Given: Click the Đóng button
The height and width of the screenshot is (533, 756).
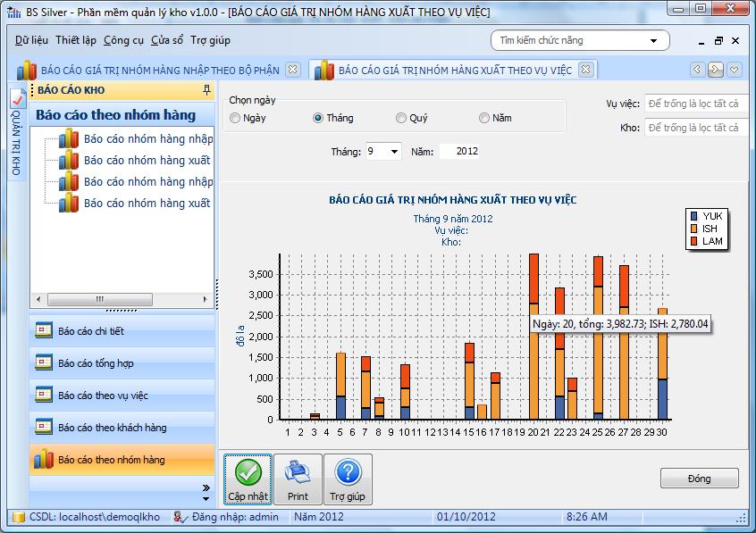Looking at the screenshot, I should tap(700, 479).
